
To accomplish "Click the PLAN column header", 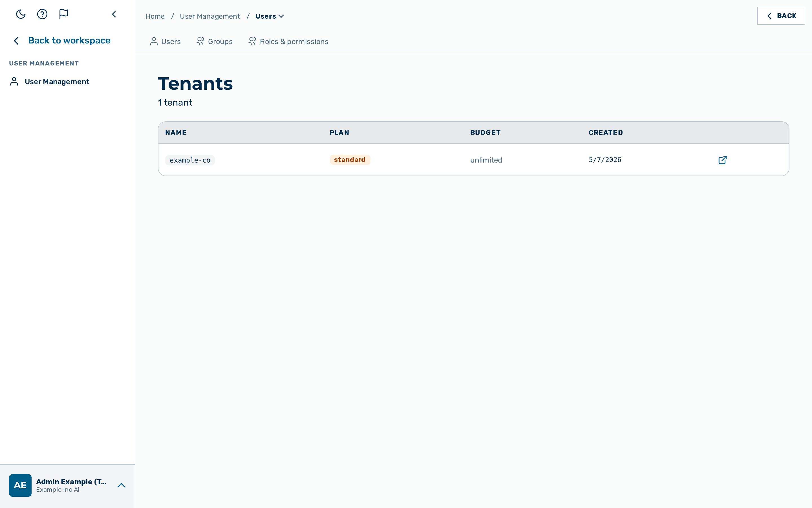I will (339, 133).
